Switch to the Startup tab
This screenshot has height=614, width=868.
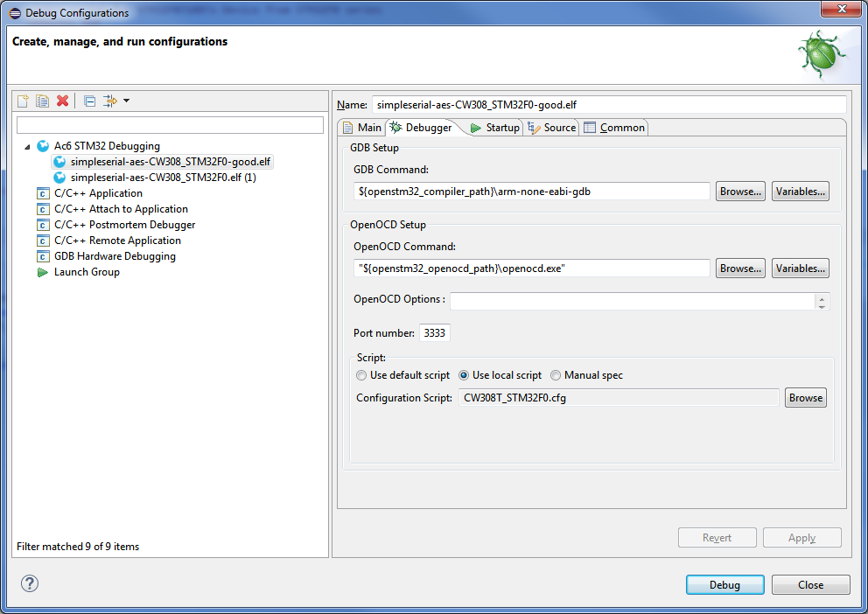tap(495, 128)
